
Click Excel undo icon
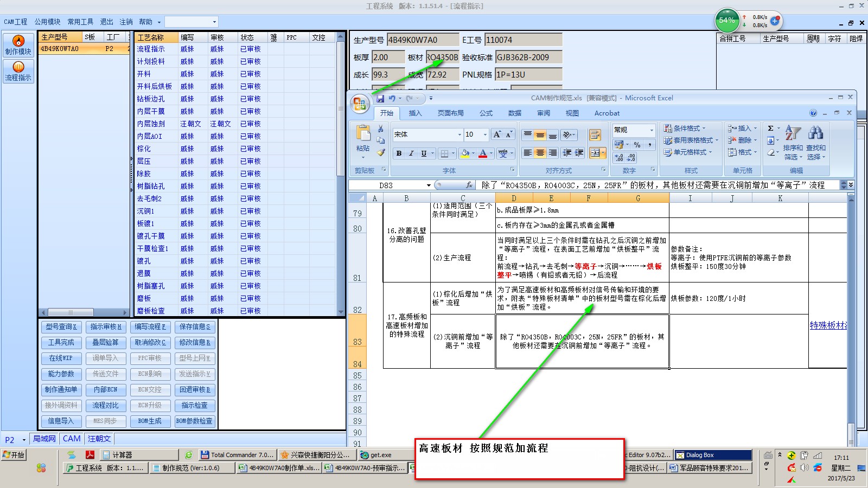[x=392, y=98]
